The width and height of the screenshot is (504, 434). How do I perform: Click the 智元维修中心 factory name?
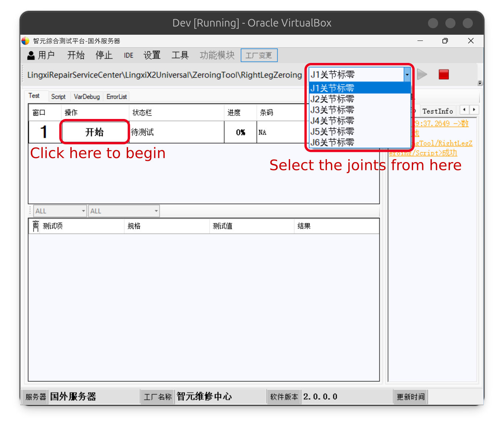[204, 396]
